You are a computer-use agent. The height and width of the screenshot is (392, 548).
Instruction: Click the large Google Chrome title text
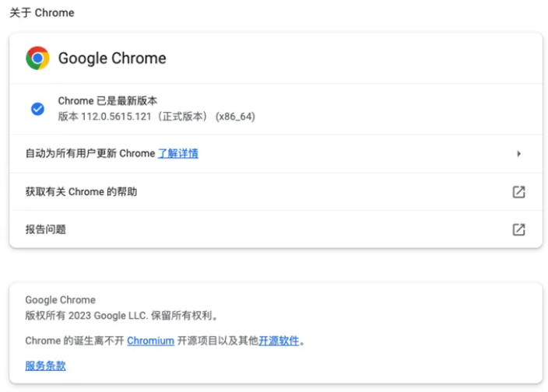(112, 58)
